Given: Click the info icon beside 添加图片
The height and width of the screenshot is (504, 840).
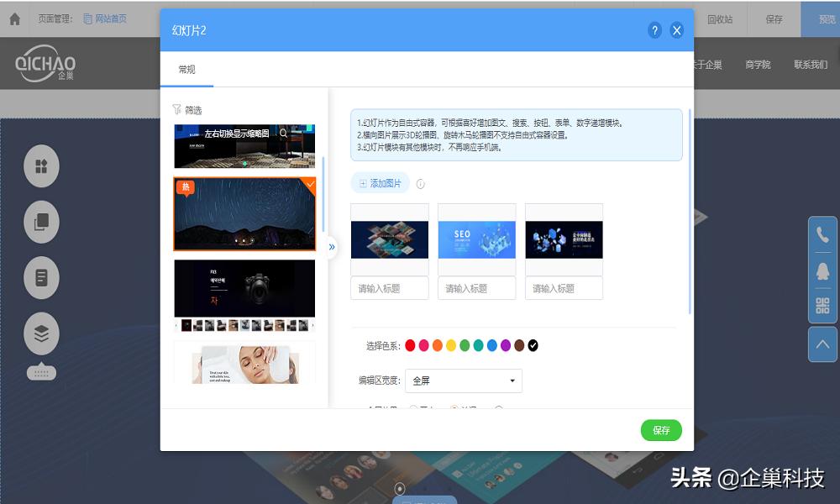Looking at the screenshot, I should coord(420,183).
